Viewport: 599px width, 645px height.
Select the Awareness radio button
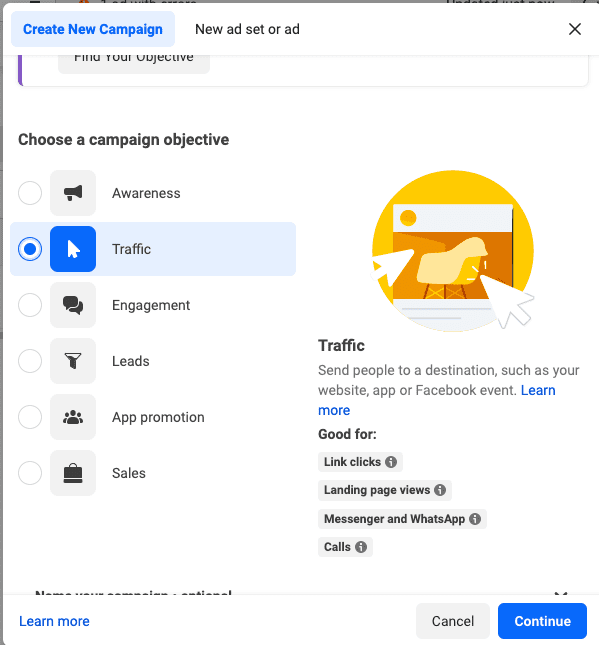pyautogui.click(x=30, y=193)
